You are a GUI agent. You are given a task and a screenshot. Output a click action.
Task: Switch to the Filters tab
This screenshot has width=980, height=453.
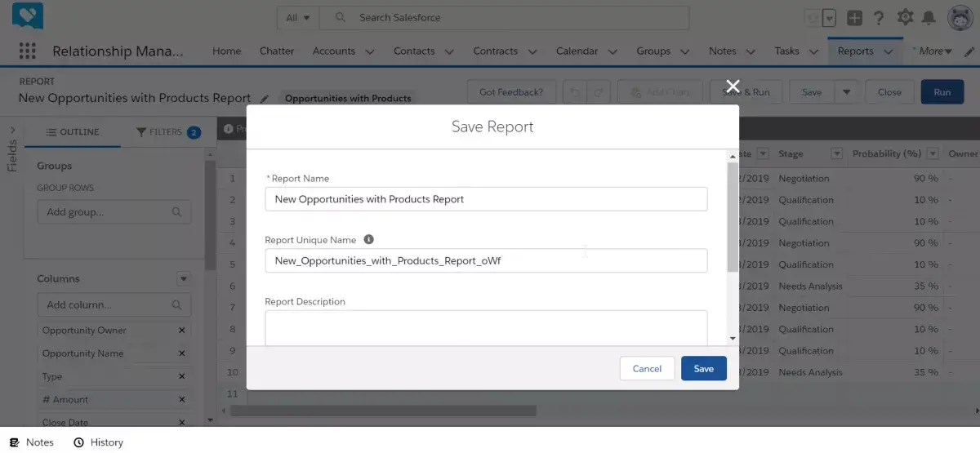pos(168,132)
